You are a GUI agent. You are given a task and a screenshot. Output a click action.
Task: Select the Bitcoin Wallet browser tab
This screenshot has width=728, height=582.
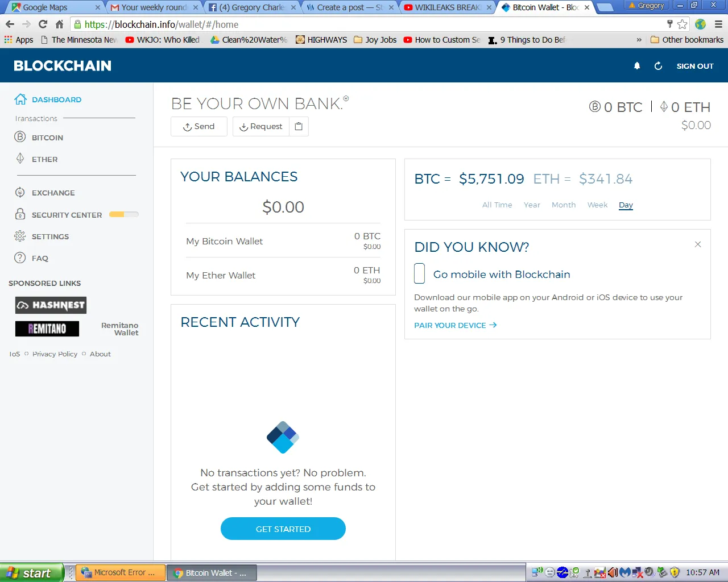545,7
